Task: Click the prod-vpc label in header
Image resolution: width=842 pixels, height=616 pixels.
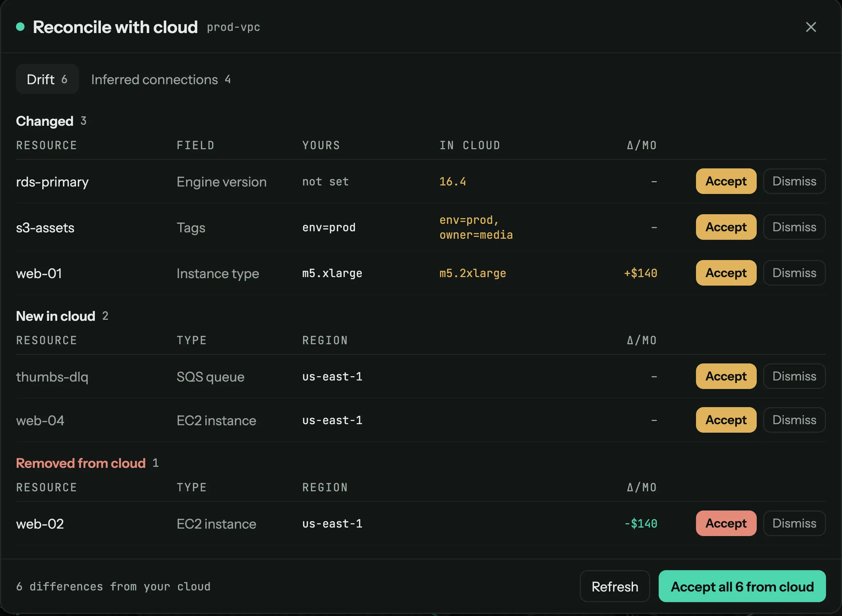Action: tap(233, 27)
